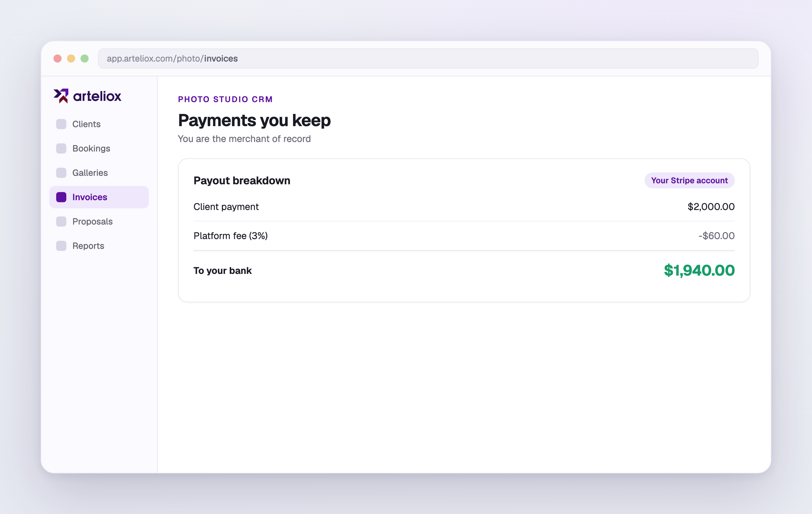The height and width of the screenshot is (514, 812).
Task: Click the purple Invoices sidebar icon
Action: 61,197
